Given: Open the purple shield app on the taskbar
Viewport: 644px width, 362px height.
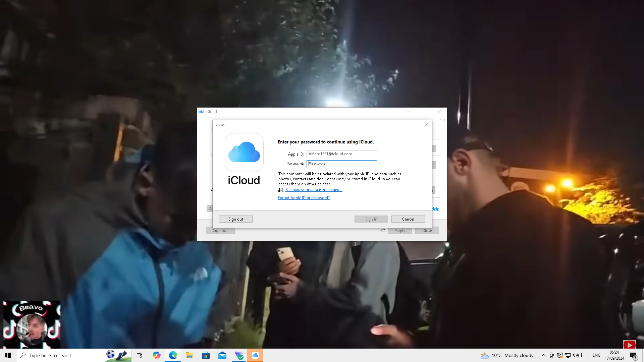Looking at the screenshot, I should pos(239,355).
